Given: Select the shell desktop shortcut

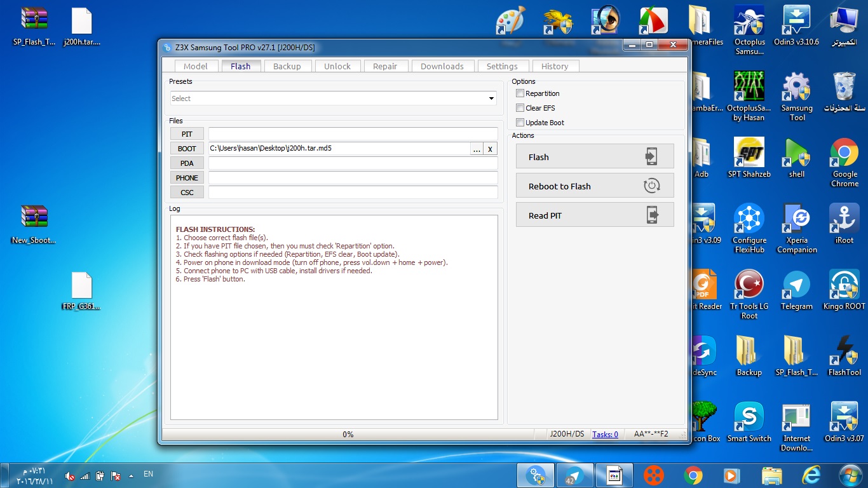Looking at the screenshot, I should (x=797, y=158).
